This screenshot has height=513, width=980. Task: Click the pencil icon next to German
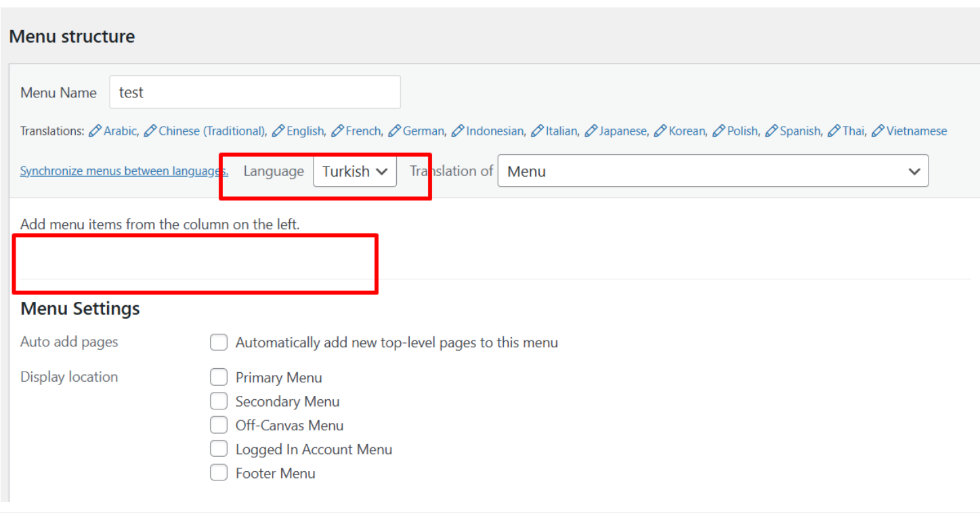point(395,131)
